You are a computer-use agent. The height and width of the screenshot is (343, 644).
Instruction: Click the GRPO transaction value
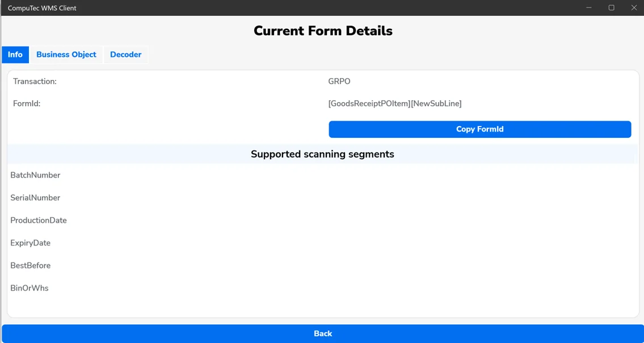(339, 81)
